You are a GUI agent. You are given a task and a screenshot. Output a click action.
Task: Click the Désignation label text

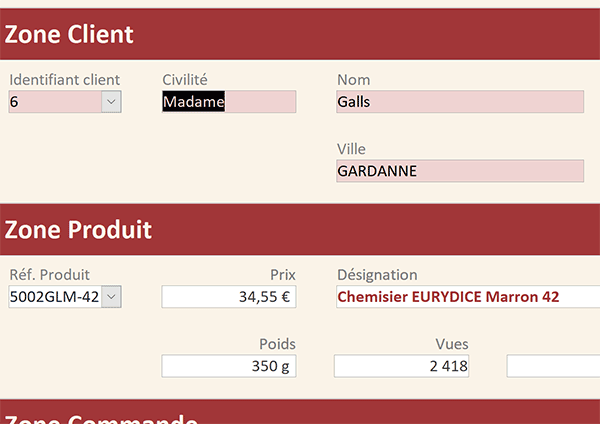click(377, 275)
